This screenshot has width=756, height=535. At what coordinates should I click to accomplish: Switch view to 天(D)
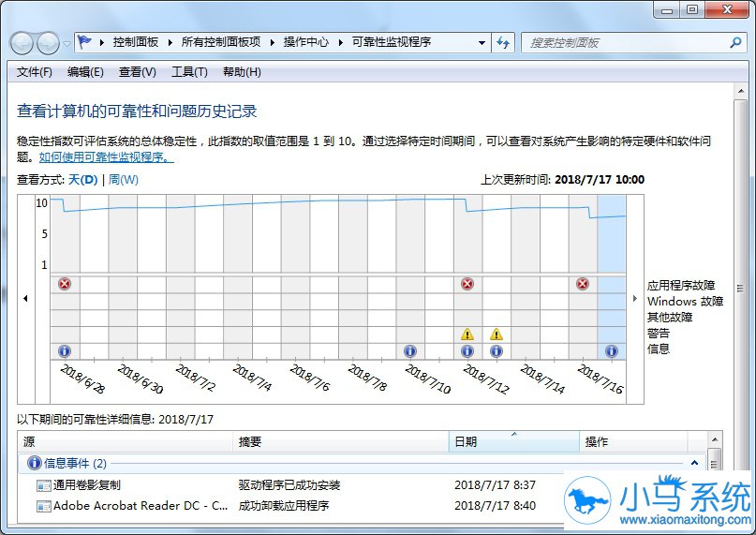pos(83,180)
